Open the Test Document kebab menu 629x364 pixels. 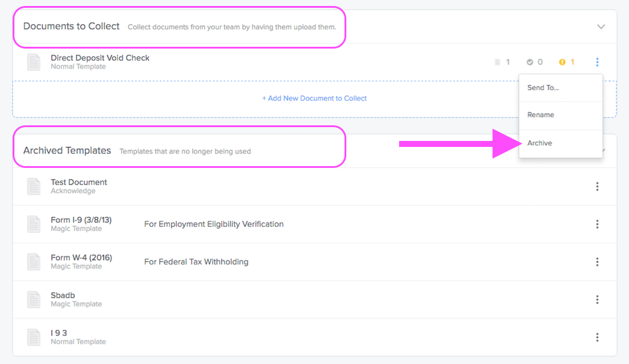tap(597, 186)
